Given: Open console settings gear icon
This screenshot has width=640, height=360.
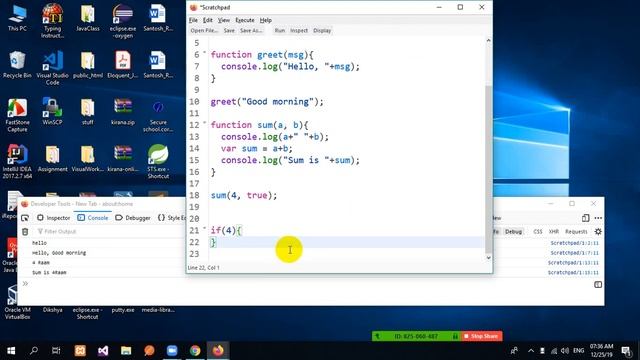Looking at the screenshot, I should coord(598,231).
